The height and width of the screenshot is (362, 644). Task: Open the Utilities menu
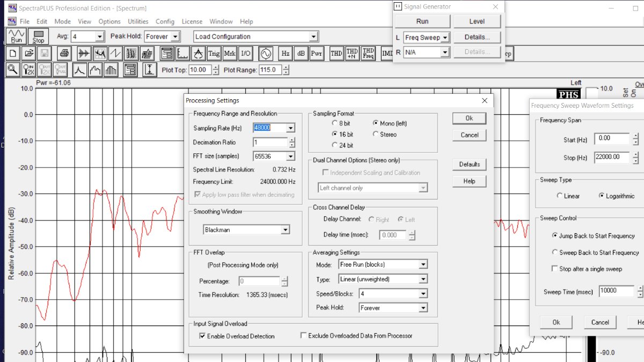coord(138,21)
